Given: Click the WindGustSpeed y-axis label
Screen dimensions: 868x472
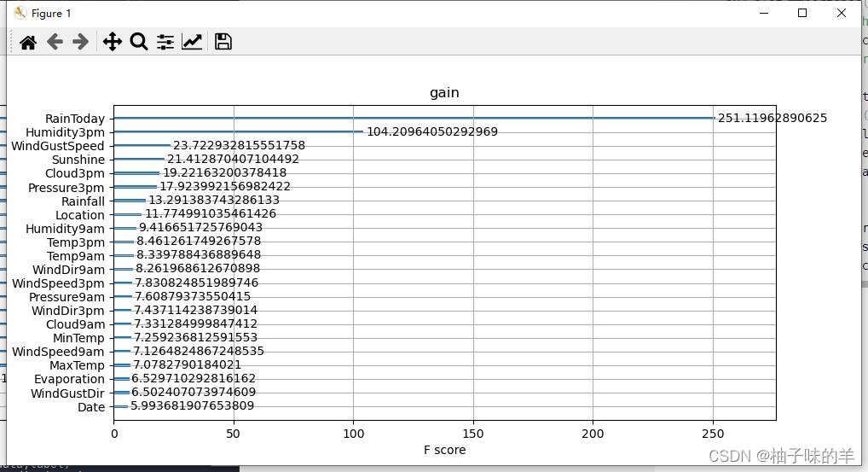Looking at the screenshot, I should 59,146.
